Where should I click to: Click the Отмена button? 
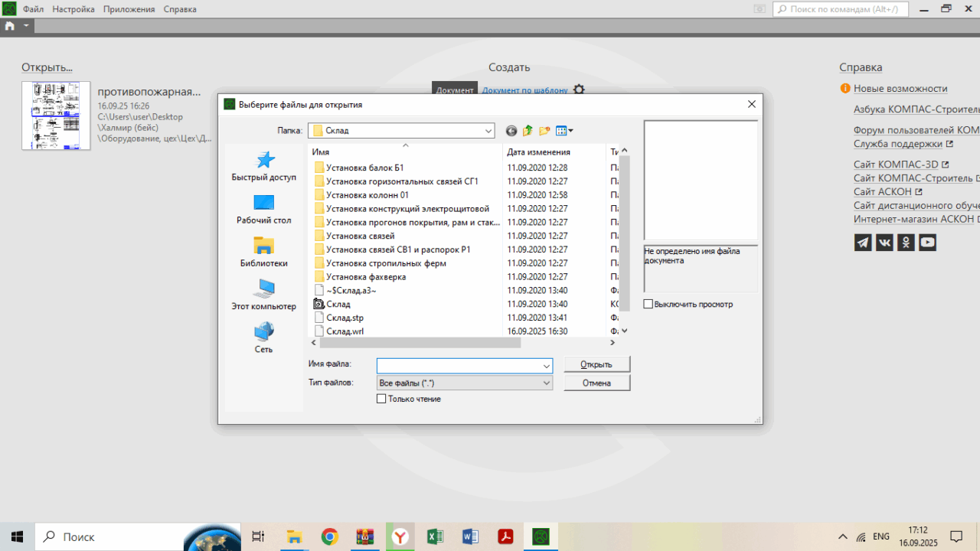coord(596,383)
